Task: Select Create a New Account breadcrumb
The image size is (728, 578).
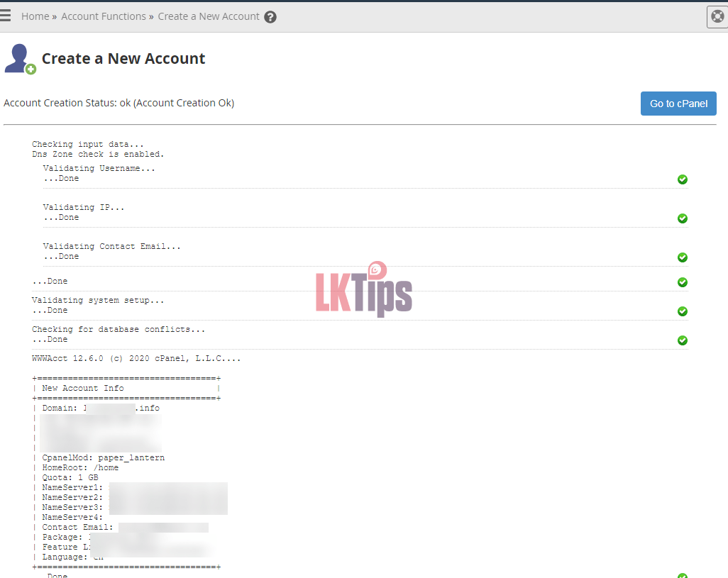Action: (x=209, y=16)
